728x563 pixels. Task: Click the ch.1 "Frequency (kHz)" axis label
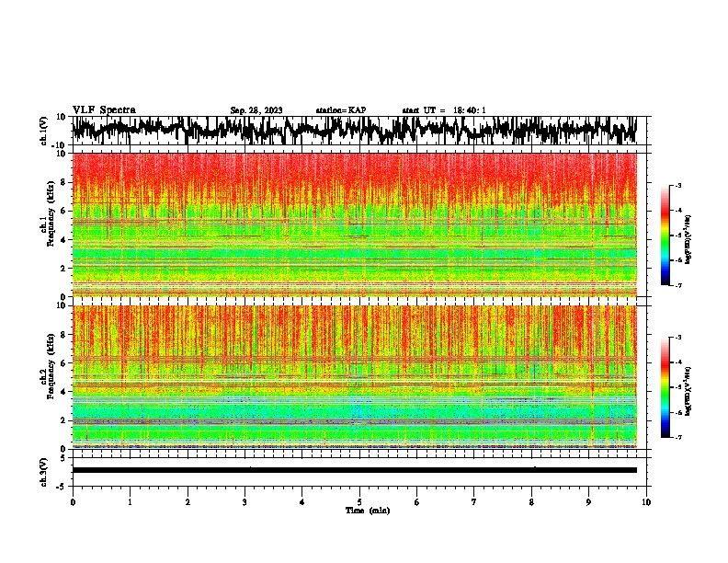51,213
